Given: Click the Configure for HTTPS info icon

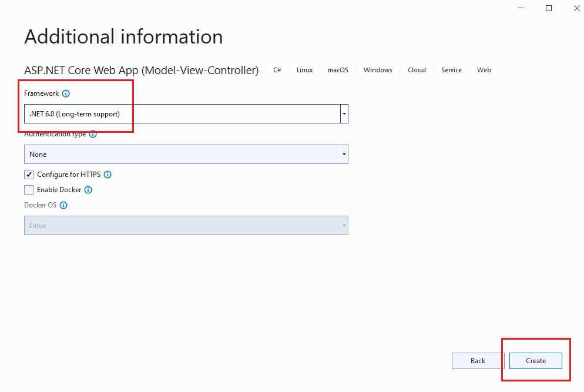Looking at the screenshot, I should point(108,175).
